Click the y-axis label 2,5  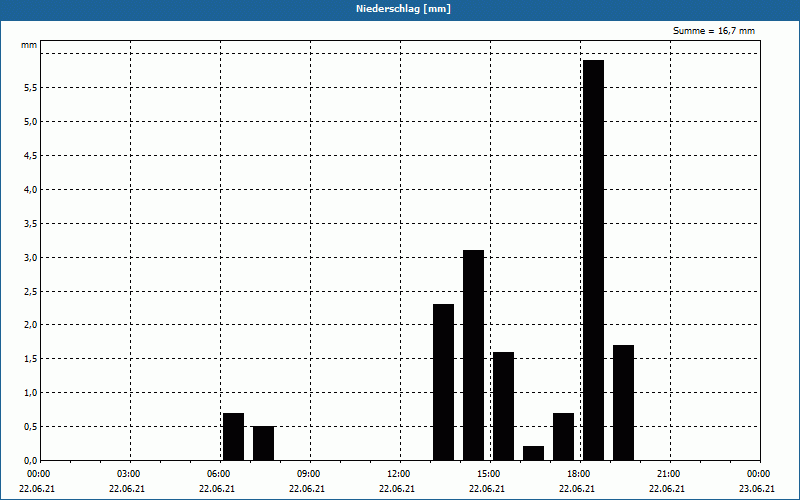coord(31,291)
